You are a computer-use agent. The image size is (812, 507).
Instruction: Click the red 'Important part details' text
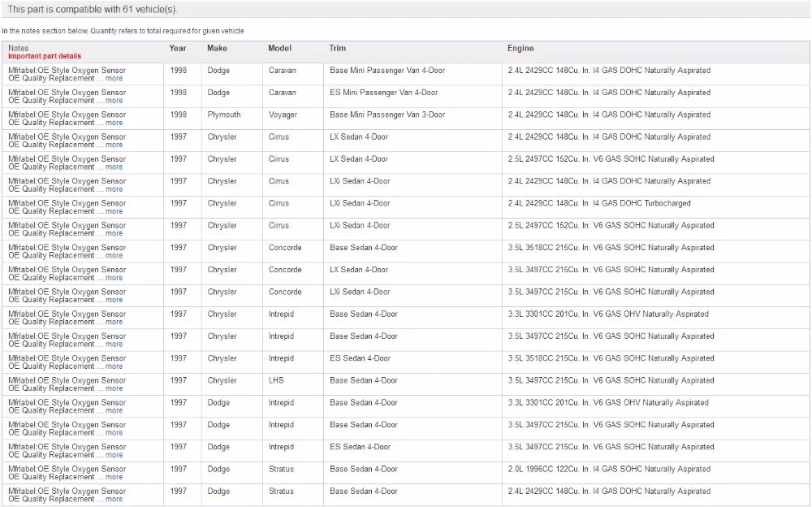pos(45,56)
